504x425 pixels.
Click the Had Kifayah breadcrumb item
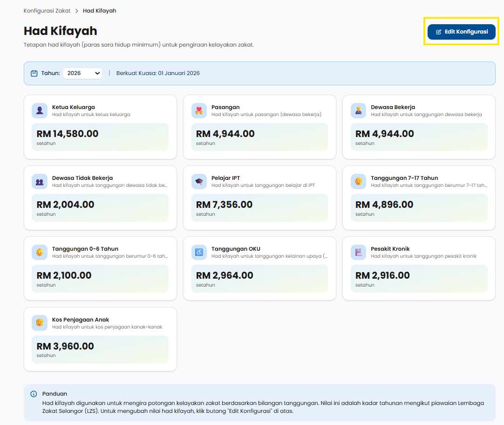point(99,11)
